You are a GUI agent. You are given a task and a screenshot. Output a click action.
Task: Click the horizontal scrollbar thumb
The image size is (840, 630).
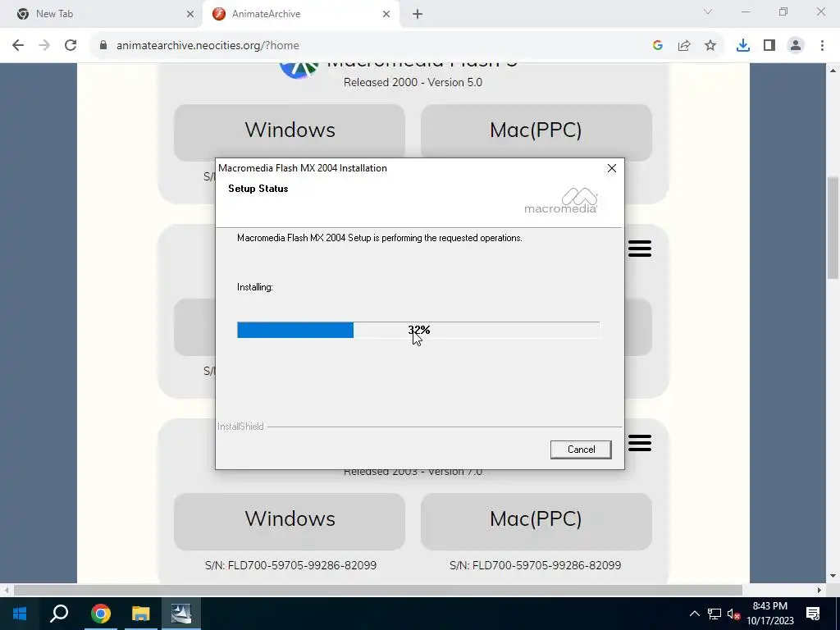click(x=377, y=591)
